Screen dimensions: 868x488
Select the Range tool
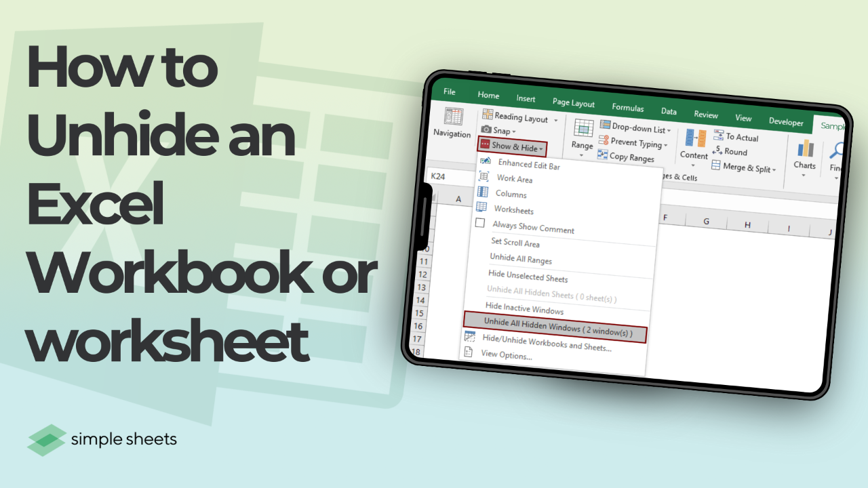pos(582,138)
